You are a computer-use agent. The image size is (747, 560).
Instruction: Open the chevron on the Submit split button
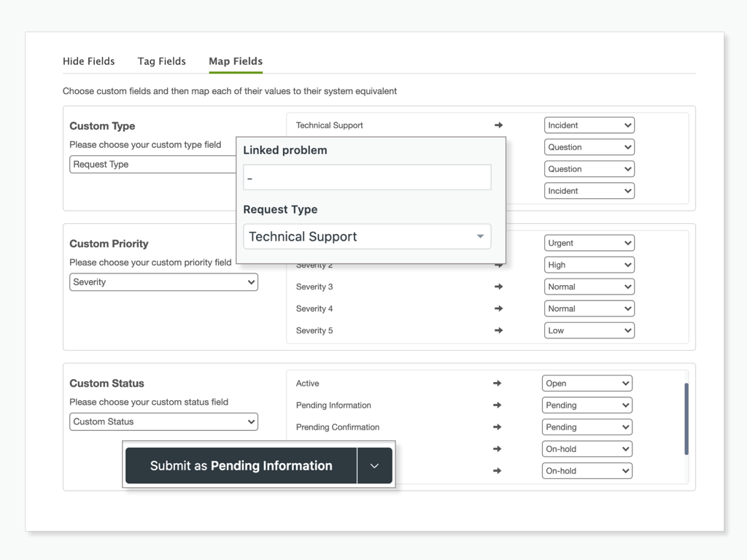(x=375, y=464)
